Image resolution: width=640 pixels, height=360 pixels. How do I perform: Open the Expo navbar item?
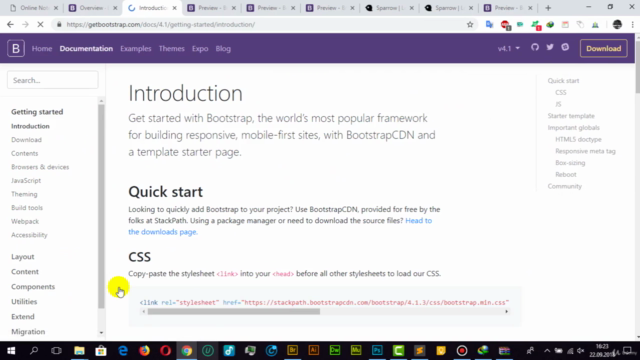[200, 49]
